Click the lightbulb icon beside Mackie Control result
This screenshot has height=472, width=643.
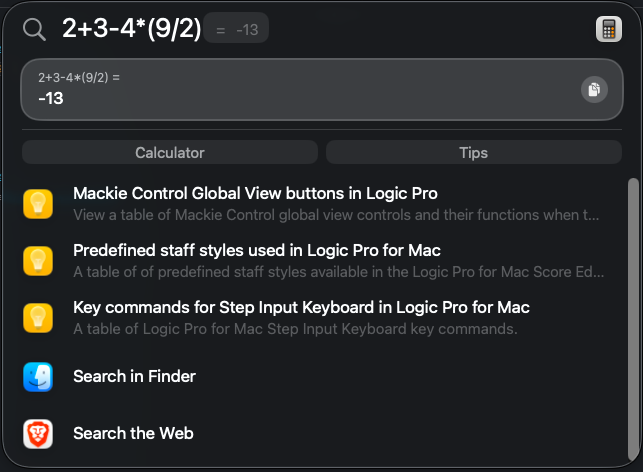(38, 204)
